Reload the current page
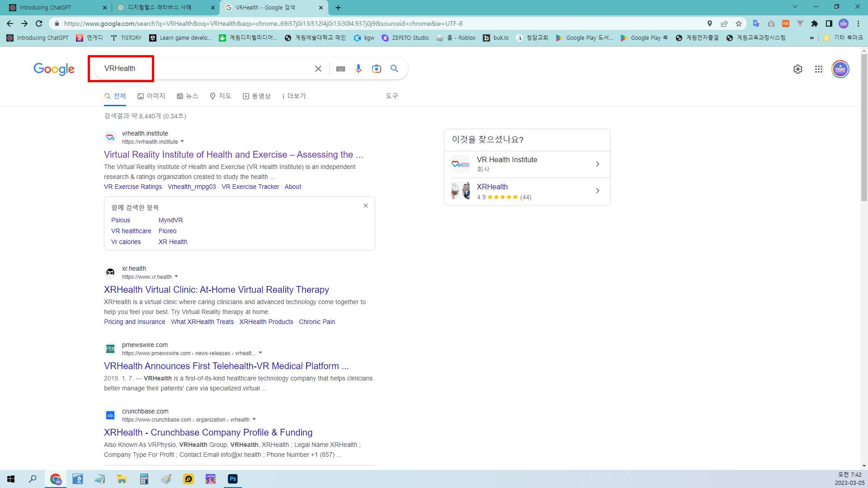Screen dimensions: 868x488 tap(39, 23)
